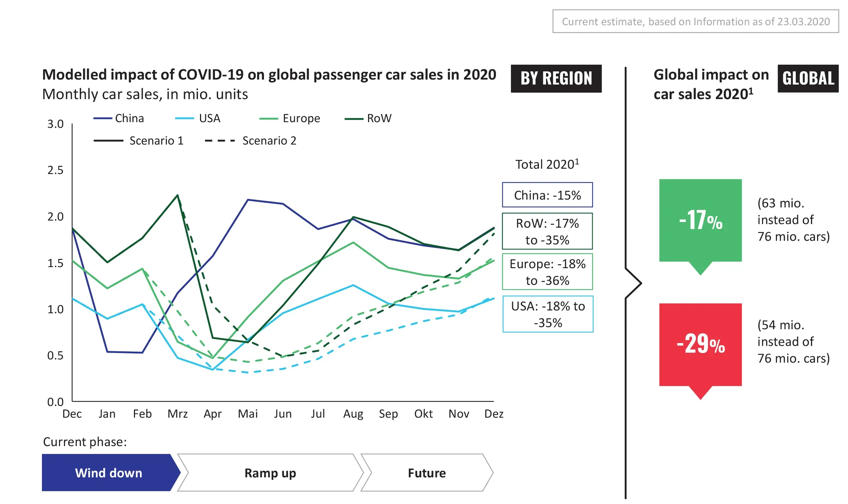Click the Apr label on the x-axis
Viewport: 848px width, 504px height.
point(212,414)
